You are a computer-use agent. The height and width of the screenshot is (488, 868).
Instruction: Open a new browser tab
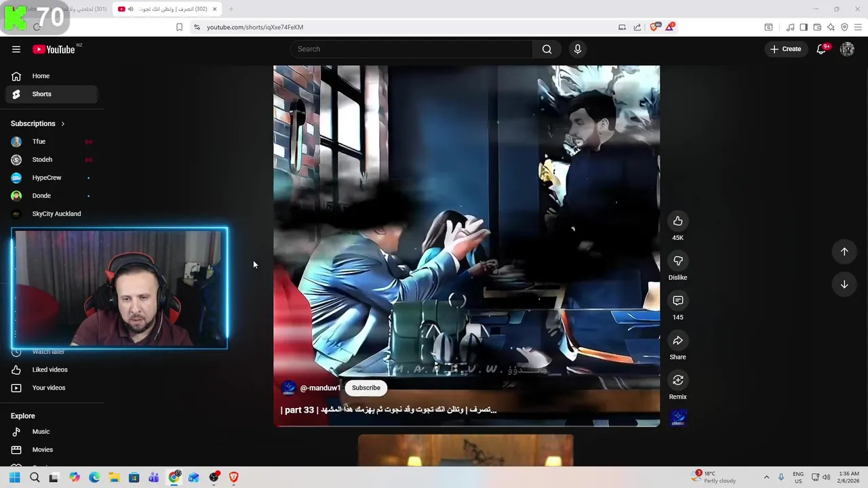[231, 9]
